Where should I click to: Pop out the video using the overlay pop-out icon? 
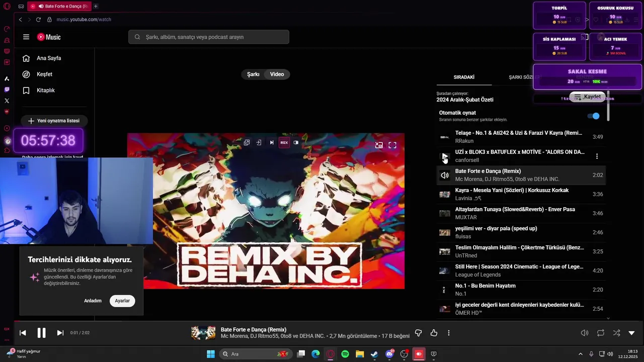coord(247,142)
